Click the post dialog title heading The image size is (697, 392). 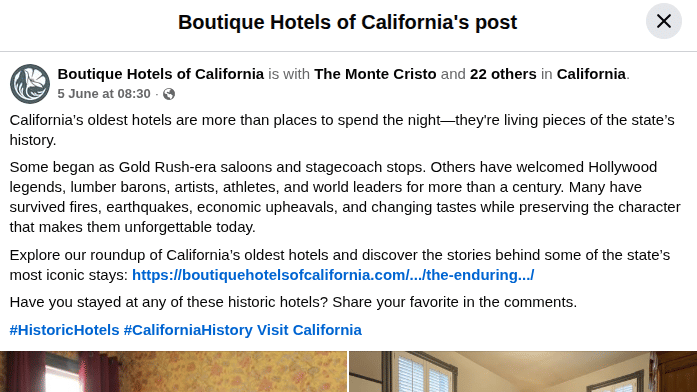[x=348, y=22]
